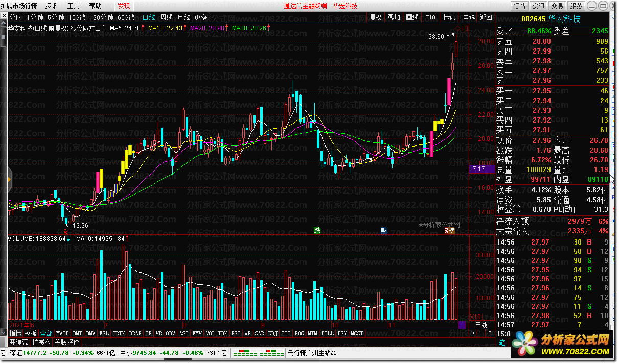Click 买一 price 27.95

pyautogui.click(x=542, y=91)
